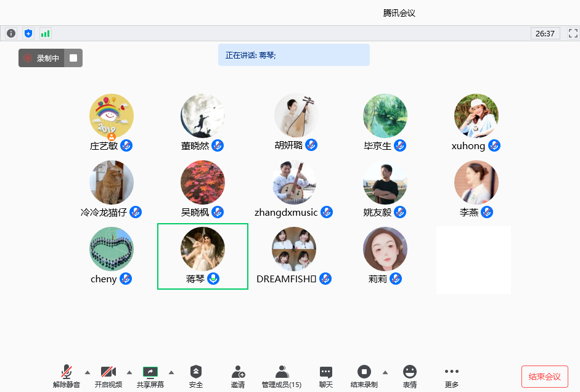Expand the video options arrow
This screenshot has height=392, width=580.
[x=129, y=372]
